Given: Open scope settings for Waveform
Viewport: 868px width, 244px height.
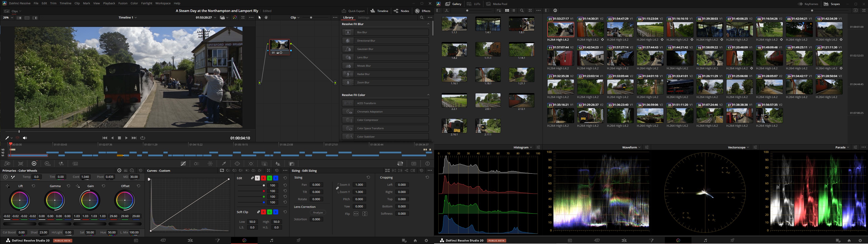Looking at the screenshot, I should (647, 147).
